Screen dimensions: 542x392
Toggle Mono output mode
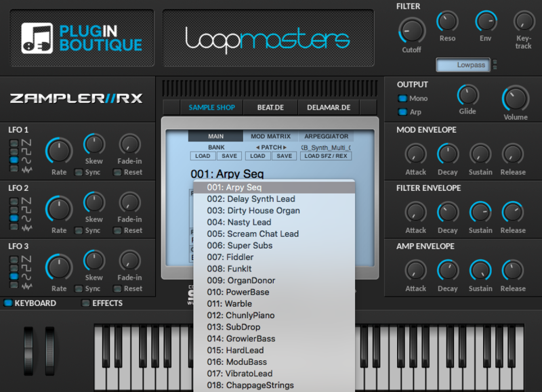pyautogui.click(x=402, y=98)
